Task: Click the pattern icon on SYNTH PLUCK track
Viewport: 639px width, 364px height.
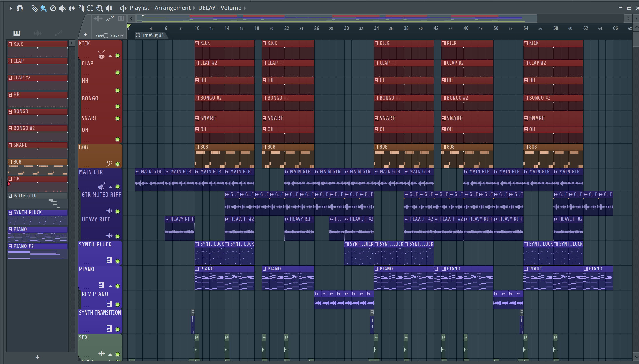Action: point(109,260)
